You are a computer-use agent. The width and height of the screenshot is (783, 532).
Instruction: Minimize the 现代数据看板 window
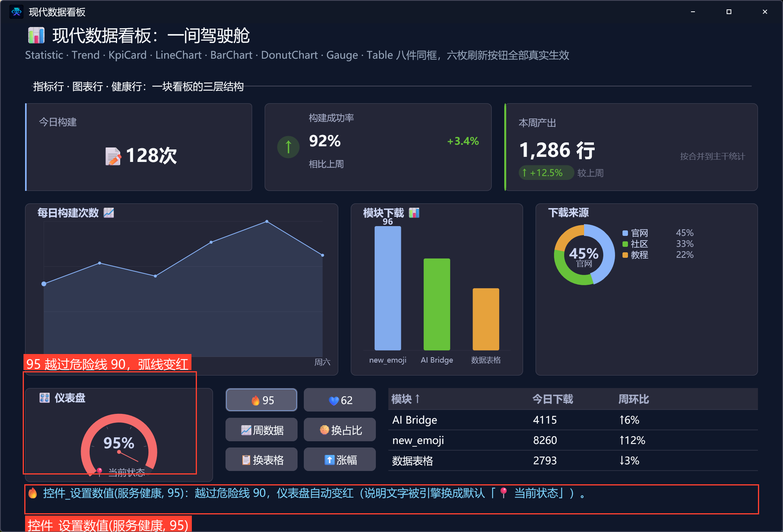[693, 12]
